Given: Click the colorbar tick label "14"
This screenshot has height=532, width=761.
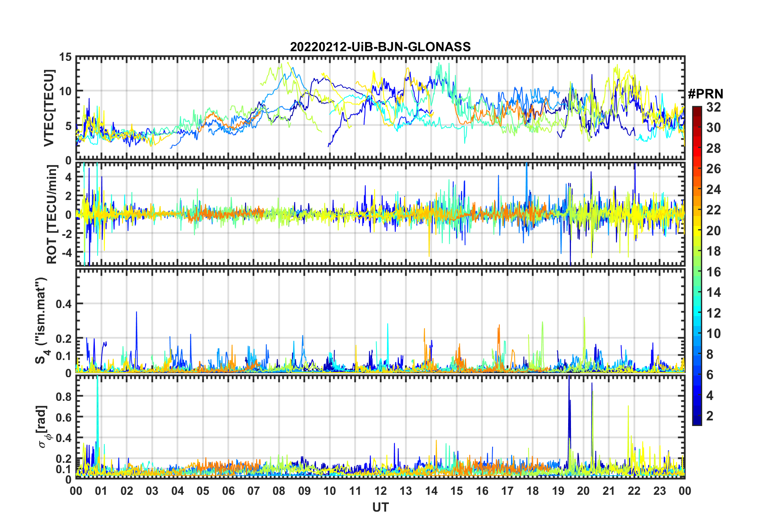Looking at the screenshot, I should coord(713,292).
